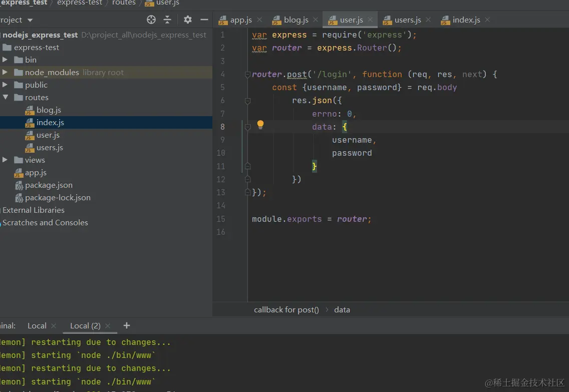The height and width of the screenshot is (392, 569).
Task: Close the Local (2) terminal tab
Action: click(108, 326)
